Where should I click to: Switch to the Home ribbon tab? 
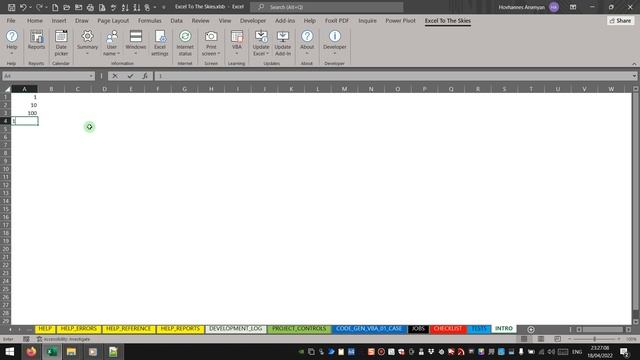pyautogui.click(x=35, y=20)
